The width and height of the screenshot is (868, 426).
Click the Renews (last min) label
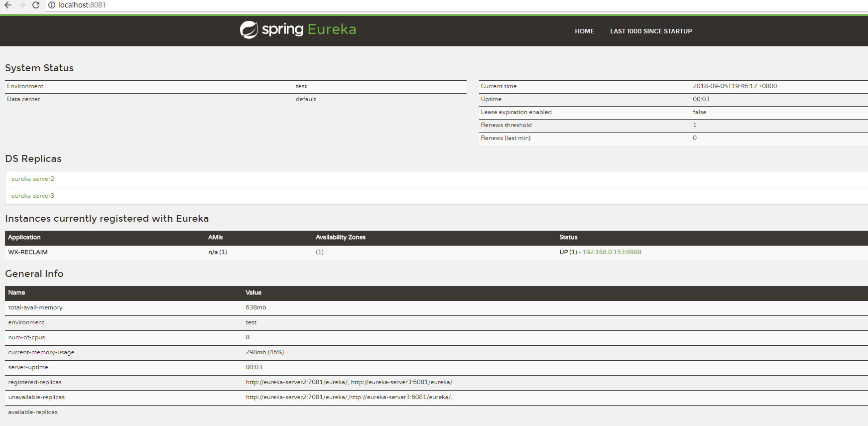click(x=505, y=138)
